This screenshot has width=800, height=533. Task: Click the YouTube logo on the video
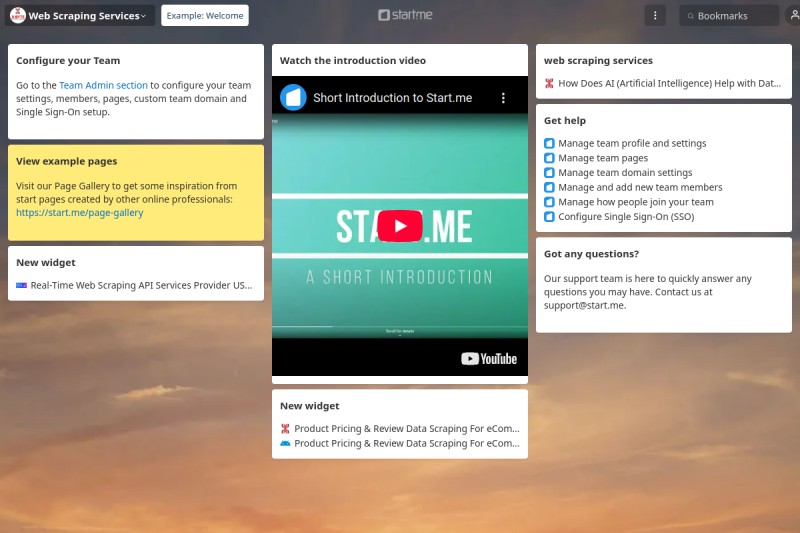coord(489,359)
